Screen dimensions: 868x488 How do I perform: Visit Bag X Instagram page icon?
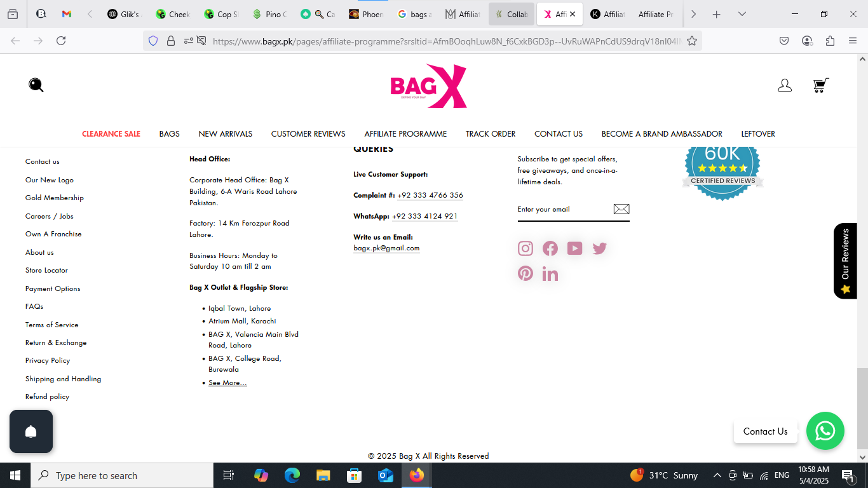(526, 248)
